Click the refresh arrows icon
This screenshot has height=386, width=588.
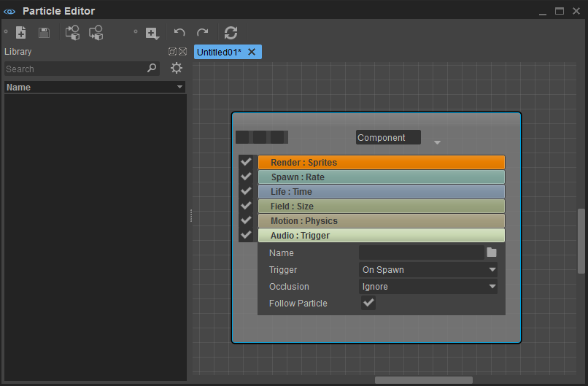231,33
